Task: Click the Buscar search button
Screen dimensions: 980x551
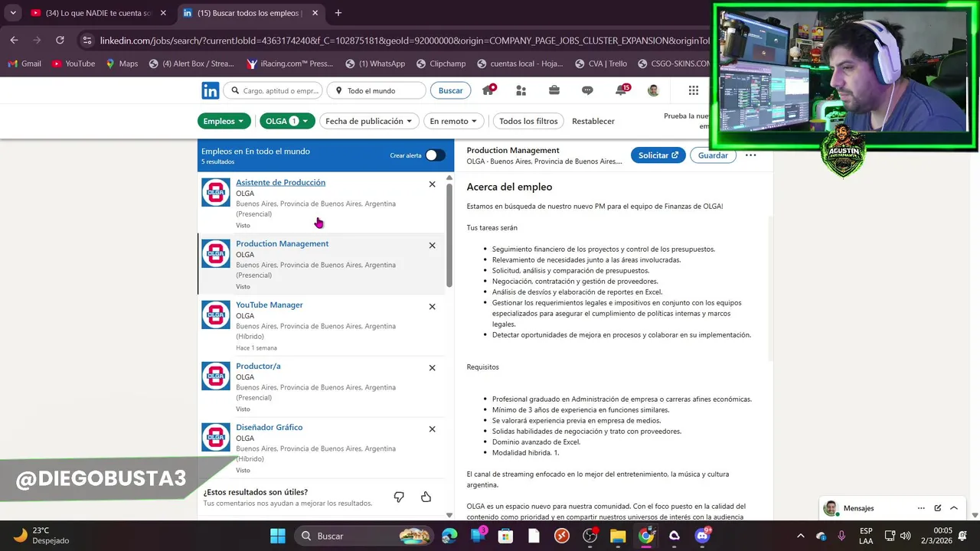Action: pyautogui.click(x=450, y=90)
